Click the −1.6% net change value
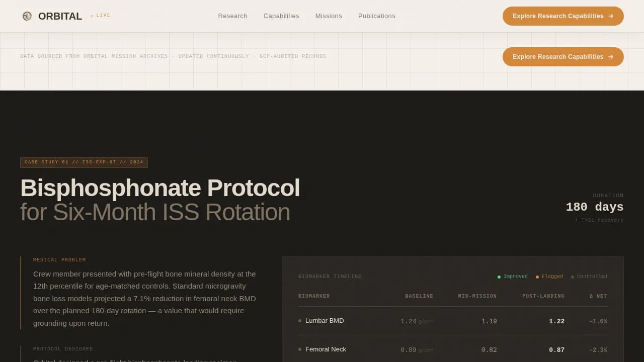The height and width of the screenshot is (362, 644). coord(598,321)
